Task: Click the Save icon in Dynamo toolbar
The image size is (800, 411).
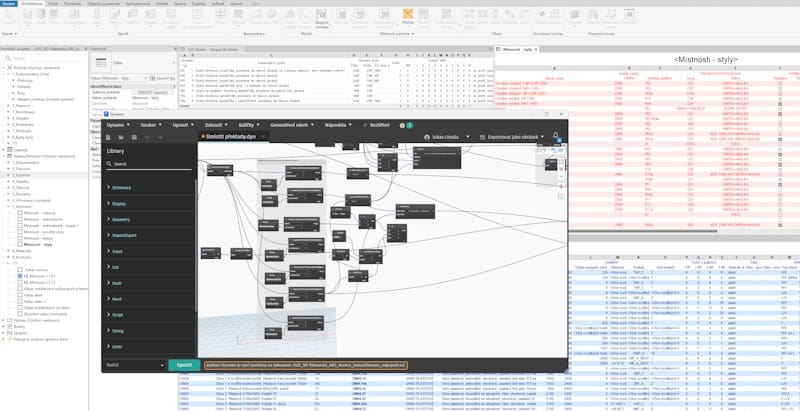Action: coord(134,137)
